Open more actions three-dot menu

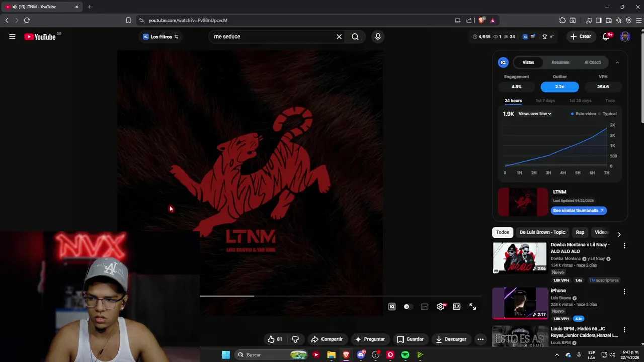pos(480,339)
